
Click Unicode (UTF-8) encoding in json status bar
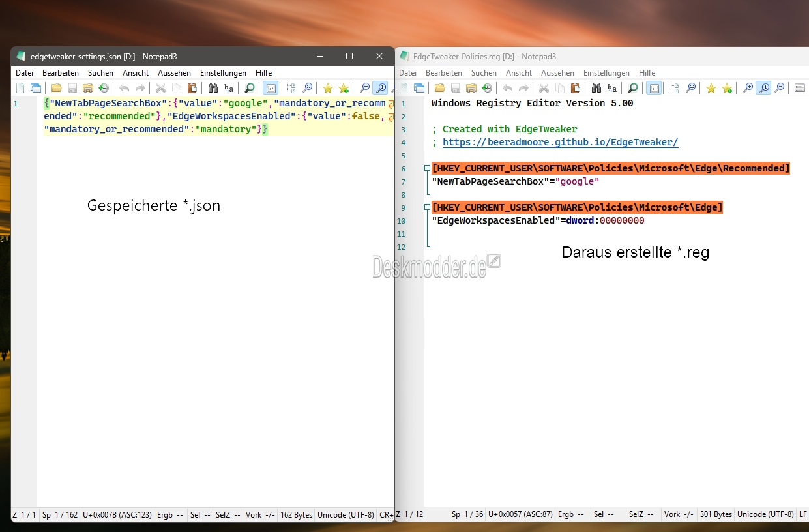click(346, 514)
